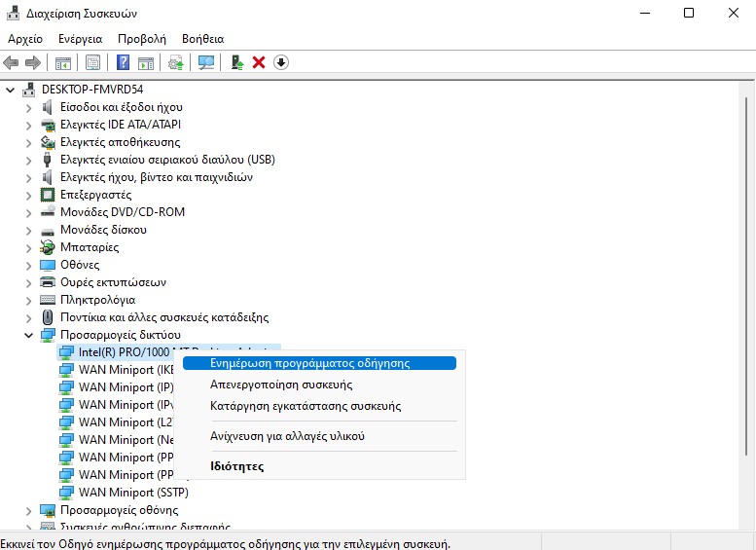Expand Είσοδοι και έξοδοι ήχου category
Image resolution: width=756 pixels, height=550 pixels.
28,108
